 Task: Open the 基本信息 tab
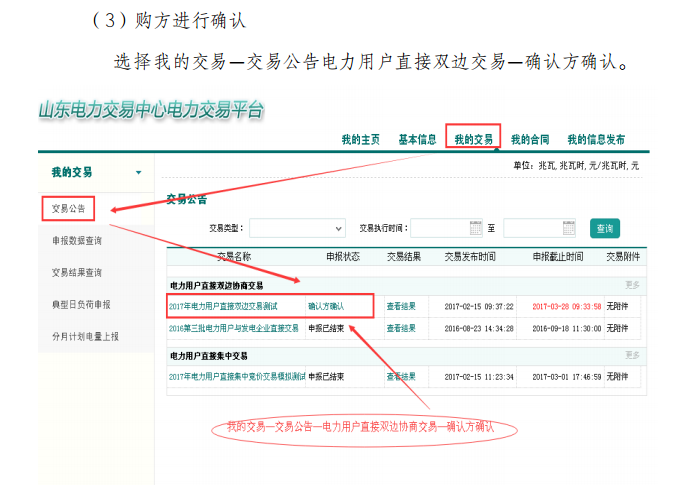point(417,140)
